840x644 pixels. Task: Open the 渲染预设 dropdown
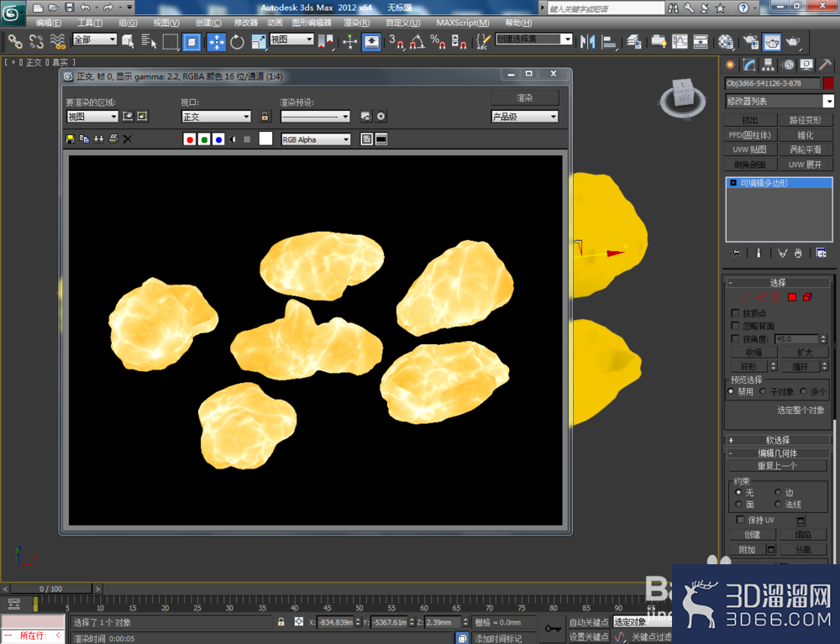point(315,116)
